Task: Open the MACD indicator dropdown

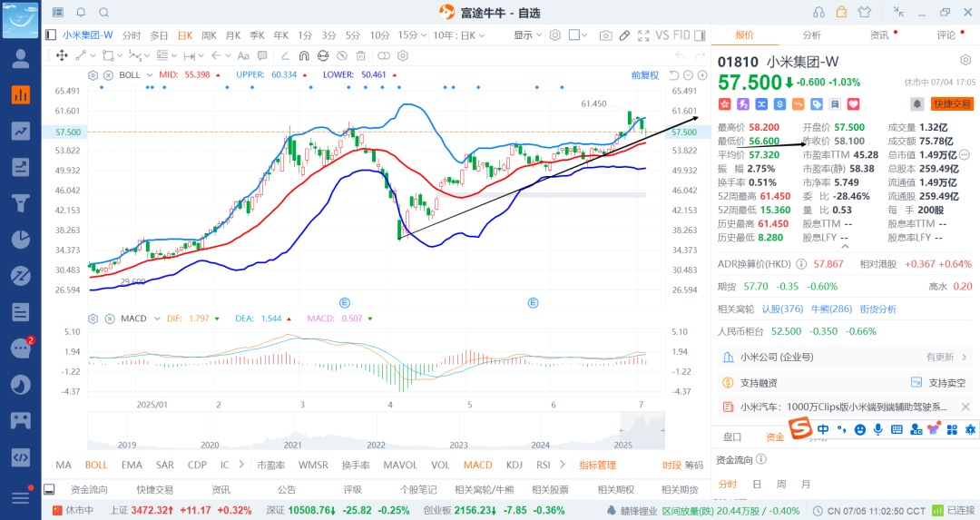Action: 157,319
